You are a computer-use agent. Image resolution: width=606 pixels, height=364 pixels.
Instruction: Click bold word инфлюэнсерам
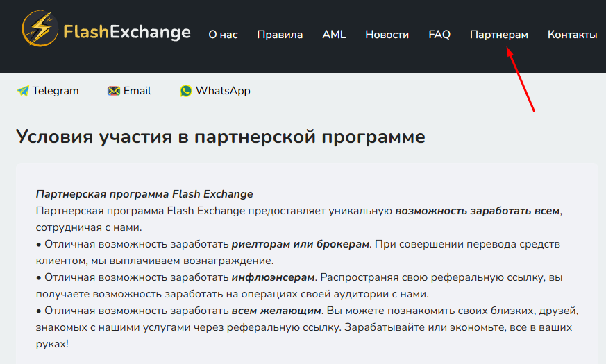273,277
